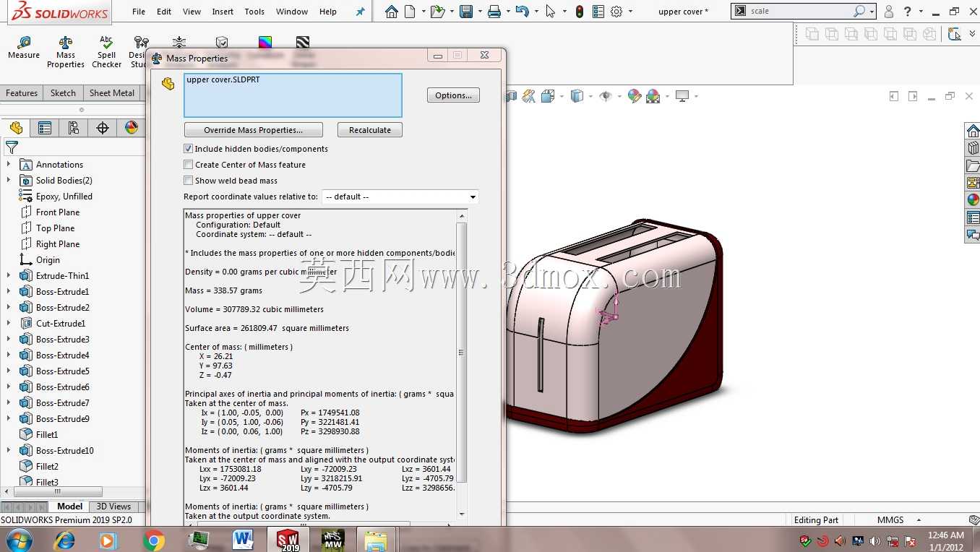Open the Tools menu
The image size is (980, 552).
pos(254,12)
